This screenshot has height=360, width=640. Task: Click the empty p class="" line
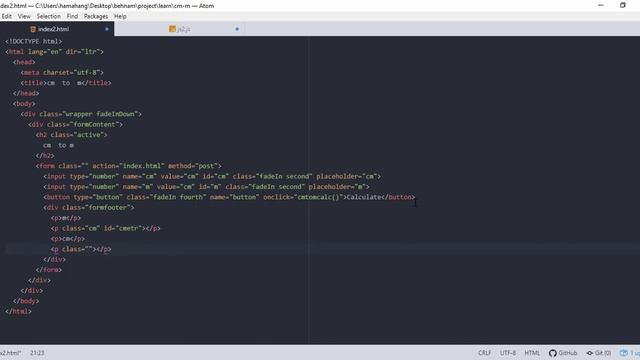pyautogui.click(x=81, y=249)
